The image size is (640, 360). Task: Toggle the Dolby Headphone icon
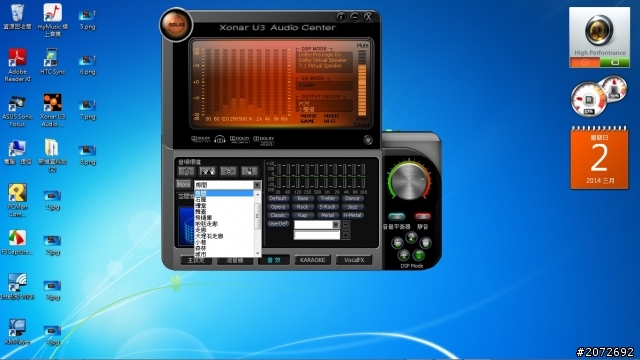pos(220,140)
